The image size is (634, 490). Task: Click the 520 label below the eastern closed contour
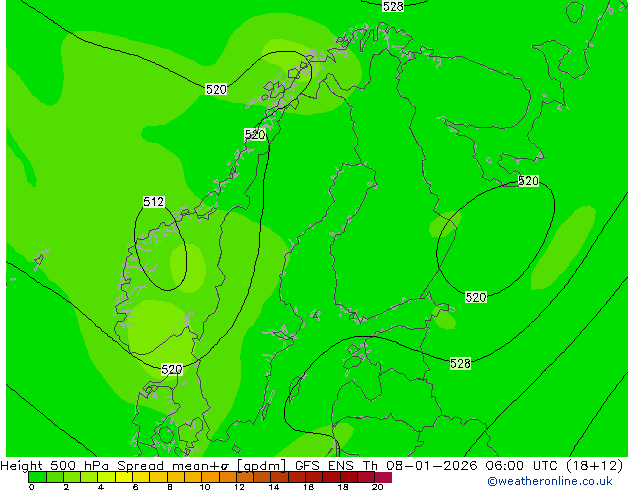tap(476, 297)
